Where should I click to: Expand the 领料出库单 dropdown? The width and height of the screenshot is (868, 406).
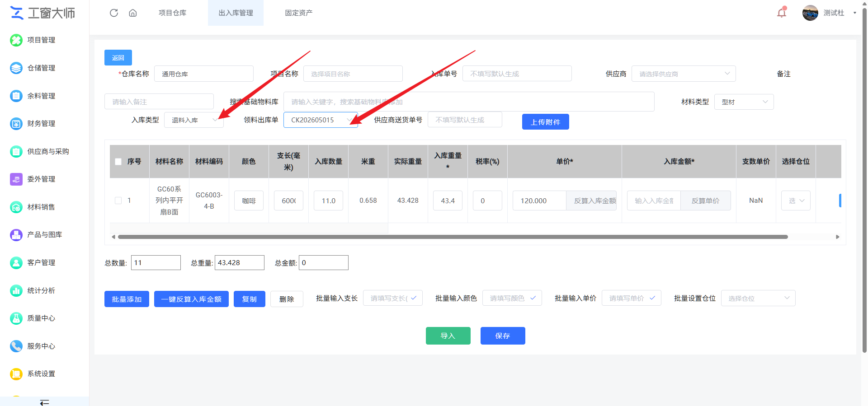[x=321, y=120]
